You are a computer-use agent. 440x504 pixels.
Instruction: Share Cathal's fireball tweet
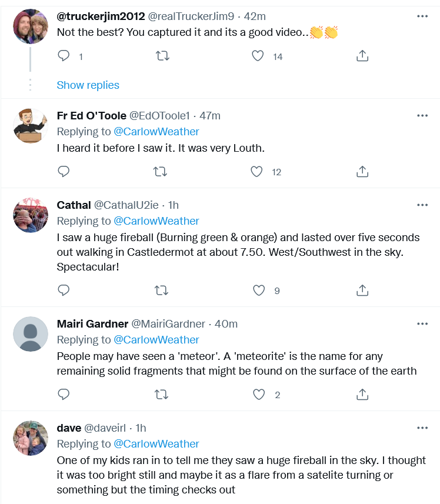coord(363,291)
